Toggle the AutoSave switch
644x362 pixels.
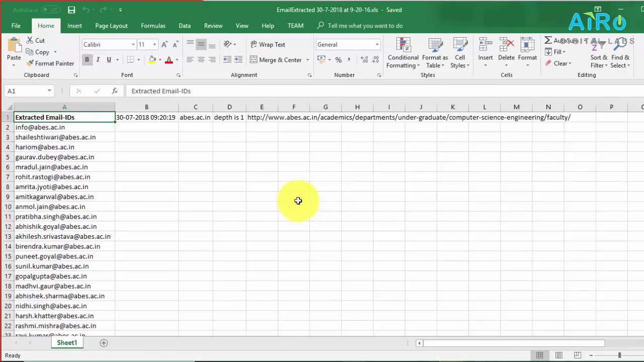coord(49,10)
